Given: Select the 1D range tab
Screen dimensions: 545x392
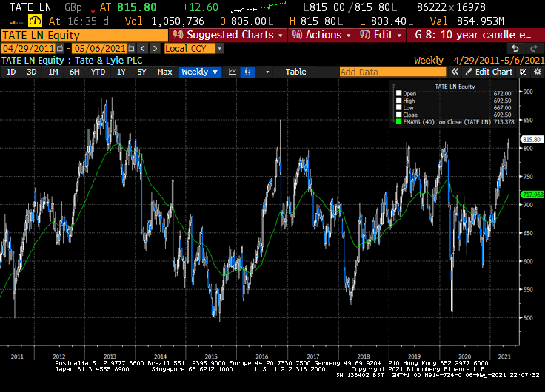Looking at the screenshot, I should [11, 72].
